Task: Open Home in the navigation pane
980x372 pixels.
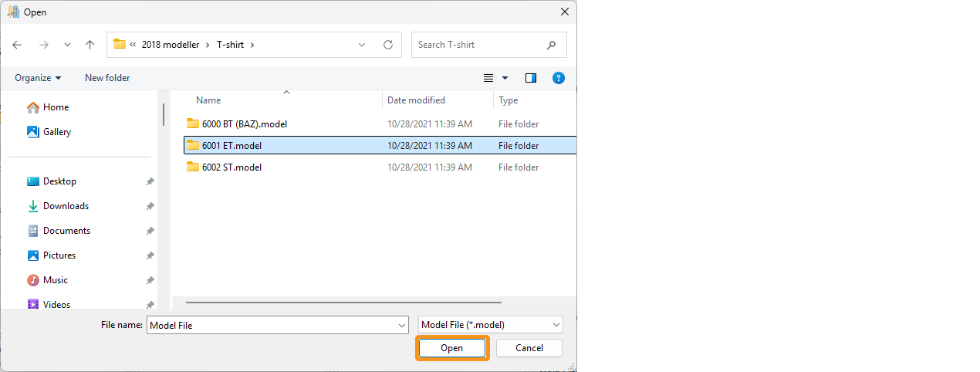Action: click(56, 107)
